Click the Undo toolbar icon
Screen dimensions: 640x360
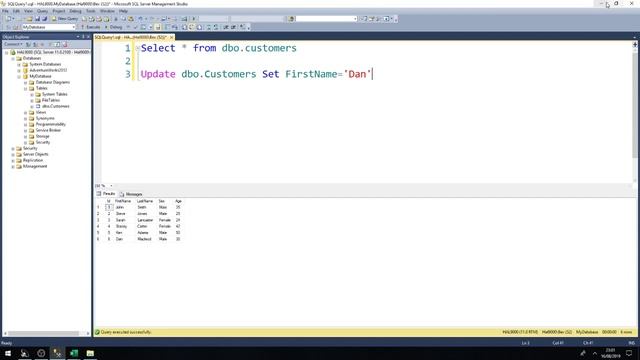point(140,19)
